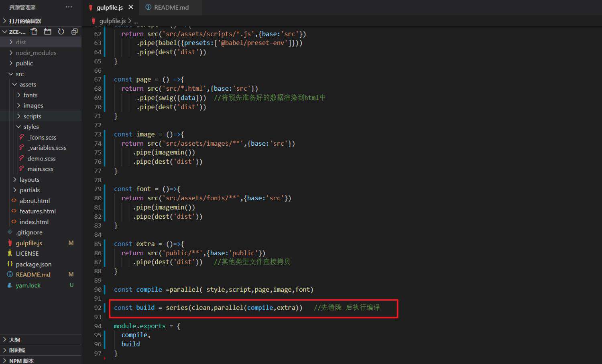Image resolution: width=602 pixels, height=364 pixels.
Task: Open the main.scss file
Action: pyautogui.click(x=41, y=169)
